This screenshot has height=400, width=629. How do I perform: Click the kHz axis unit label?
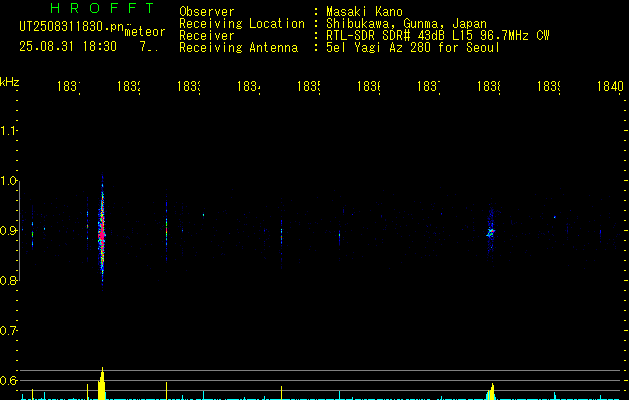[x=10, y=82]
